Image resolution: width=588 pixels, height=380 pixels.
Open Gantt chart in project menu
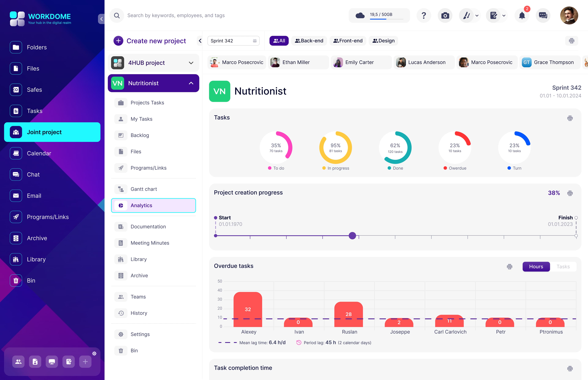pyautogui.click(x=143, y=189)
